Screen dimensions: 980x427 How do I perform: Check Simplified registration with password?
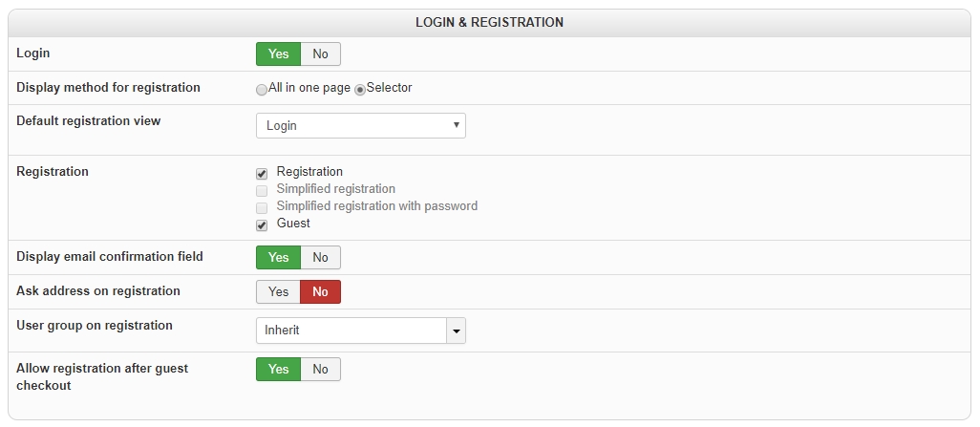[262, 208]
